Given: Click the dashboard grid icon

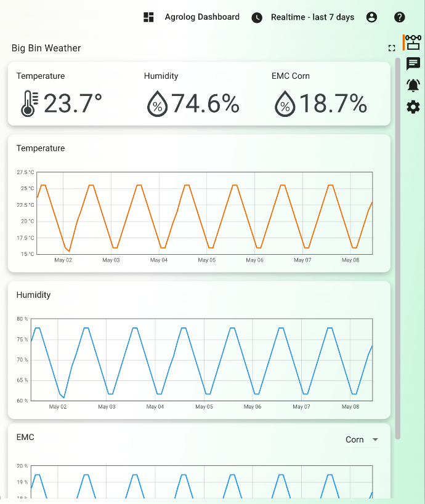Looking at the screenshot, I should (148, 17).
